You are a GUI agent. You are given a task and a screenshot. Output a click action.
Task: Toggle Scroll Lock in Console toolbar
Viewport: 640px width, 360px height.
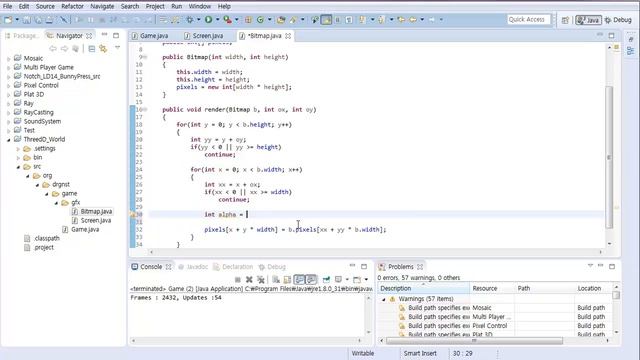(x=287, y=280)
